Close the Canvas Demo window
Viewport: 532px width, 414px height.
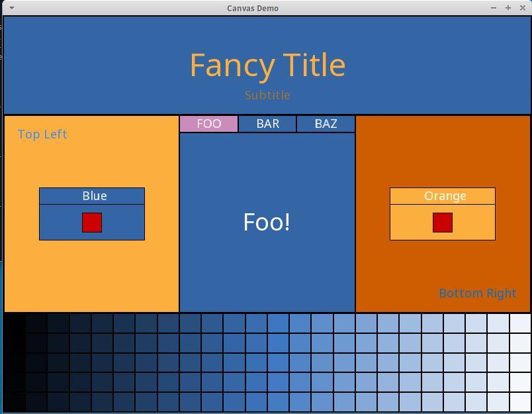coord(521,8)
